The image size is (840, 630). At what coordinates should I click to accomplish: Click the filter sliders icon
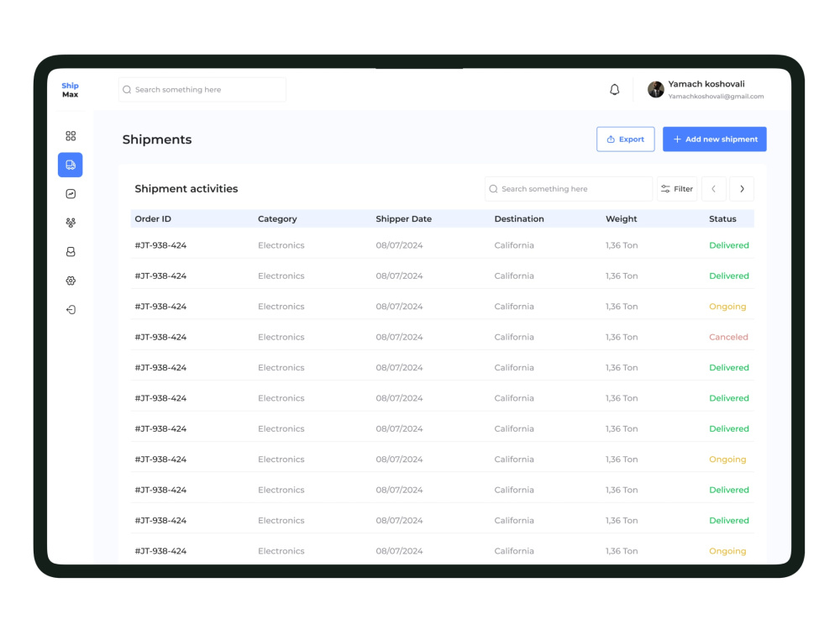click(664, 189)
